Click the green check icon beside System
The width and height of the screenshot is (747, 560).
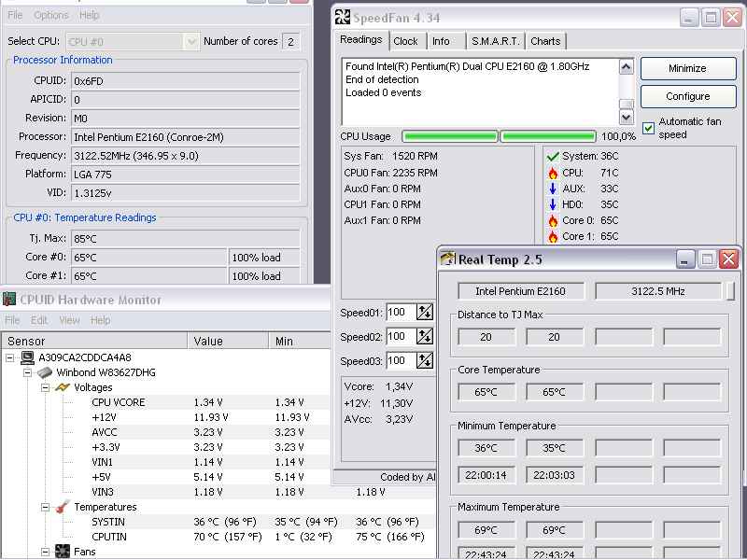[x=553, y=156]
